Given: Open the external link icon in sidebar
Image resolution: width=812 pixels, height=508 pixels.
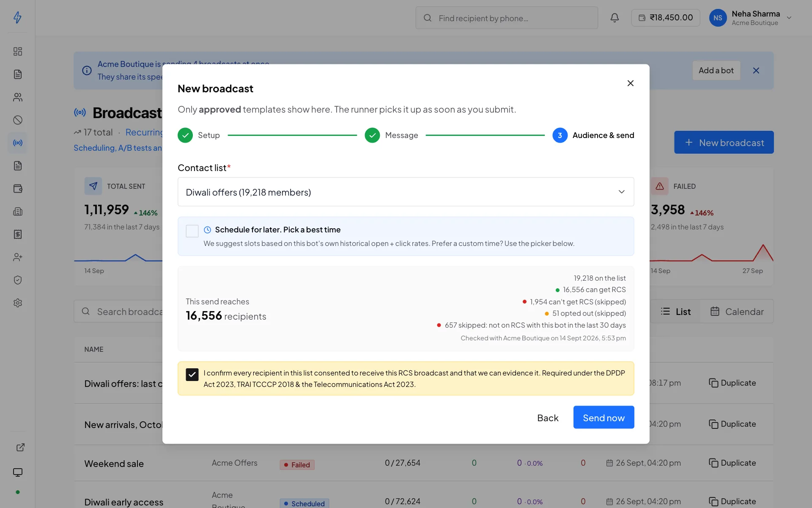Looking at the screenshot, I should click(x=20, y=447).
